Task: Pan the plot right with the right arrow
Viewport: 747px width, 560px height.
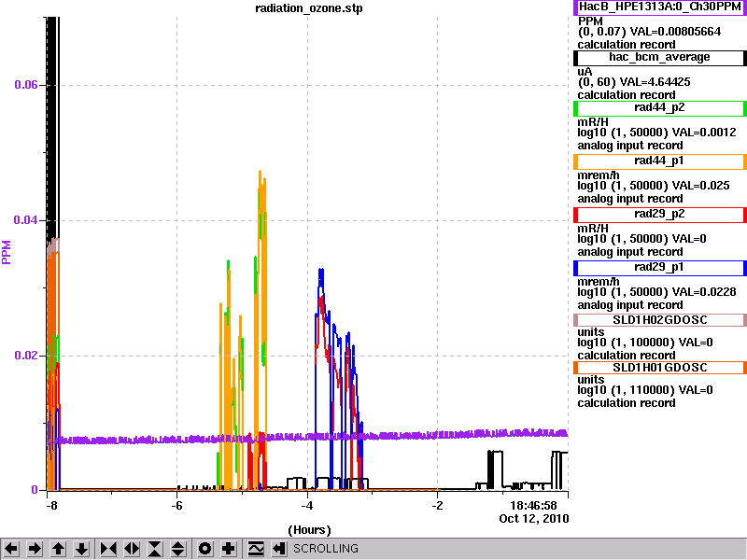Action: (x=35, y=549)
